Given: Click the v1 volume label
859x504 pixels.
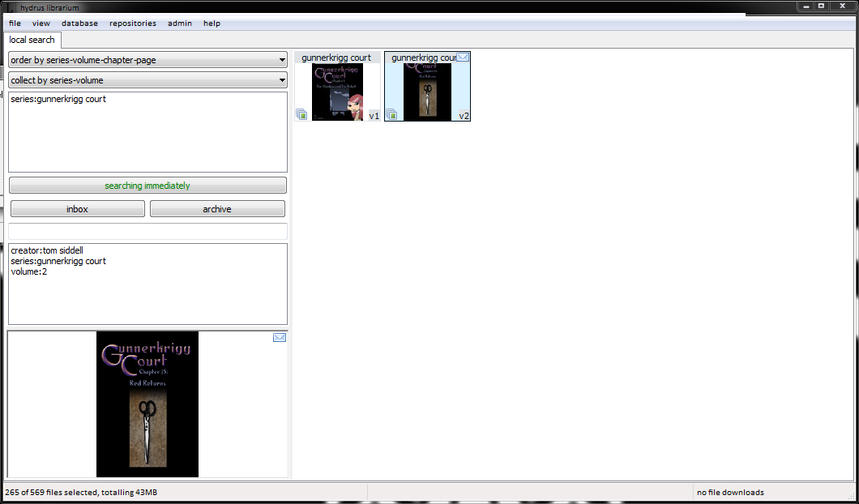Looking at the screenshot, I should 374,116.
